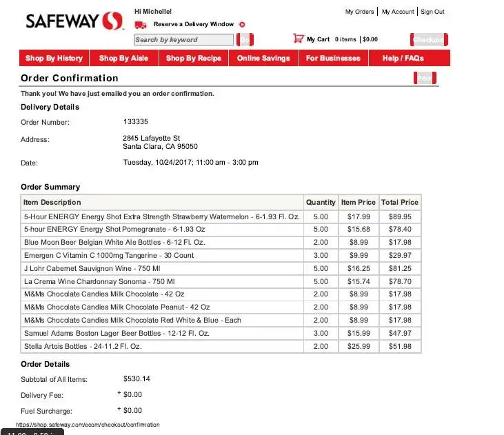The width and height of the screenshot is (504, 435).
Task: Open the Shop By History menu
Action: tap(54, 58)
